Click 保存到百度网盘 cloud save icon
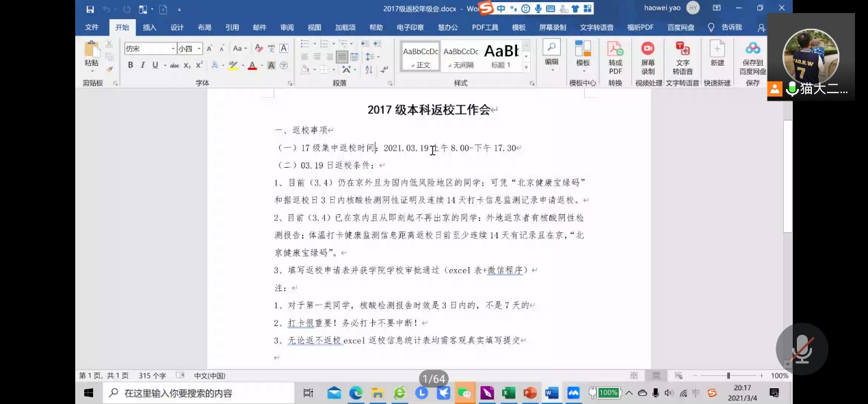The image size is (868, 404). (x=752, y=57)
